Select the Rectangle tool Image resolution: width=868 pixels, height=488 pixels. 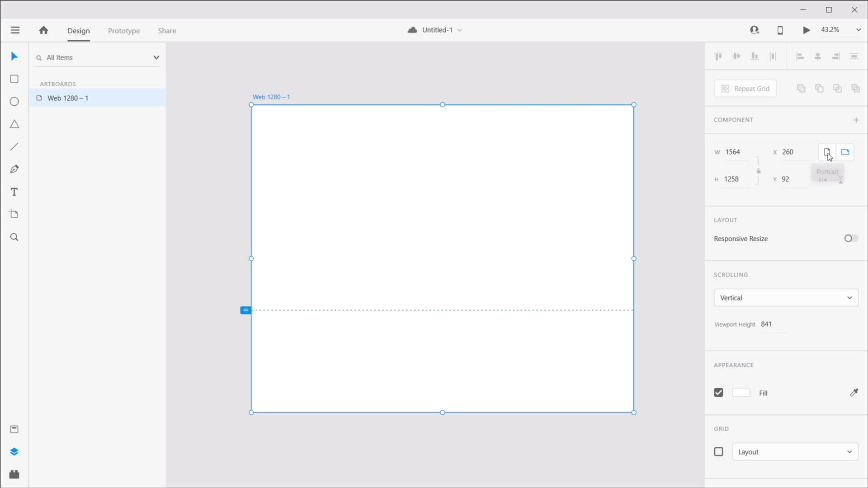14,79
